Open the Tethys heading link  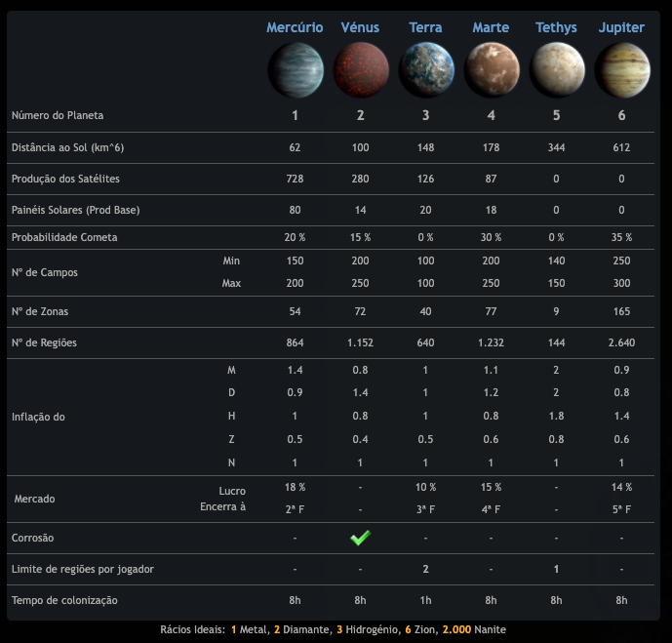(x=556, y=27)
